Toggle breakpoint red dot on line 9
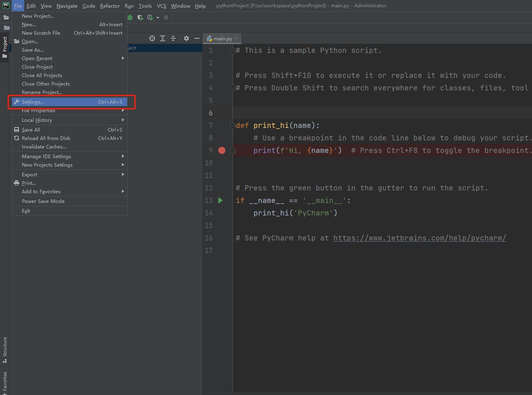This screenshot has height=395, width=532. [x=222, y=150]
